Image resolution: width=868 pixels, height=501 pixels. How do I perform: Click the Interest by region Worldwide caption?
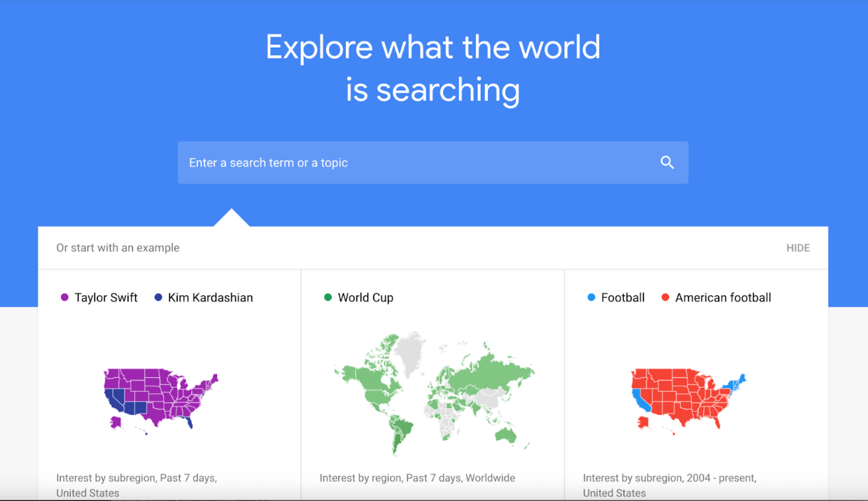pos(417,477)
